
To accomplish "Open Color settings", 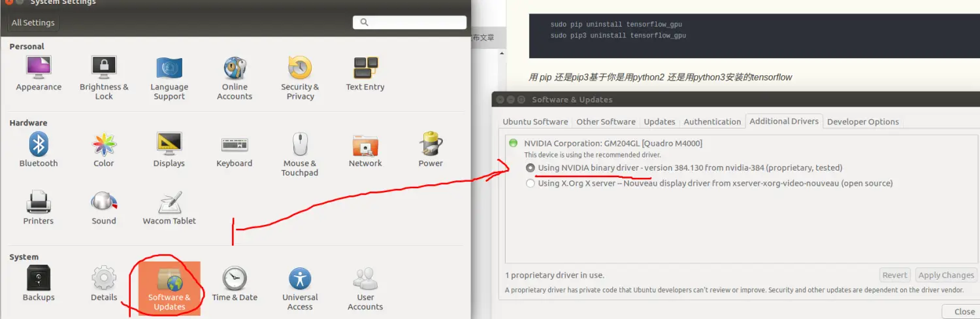I will tap(104, 150).
